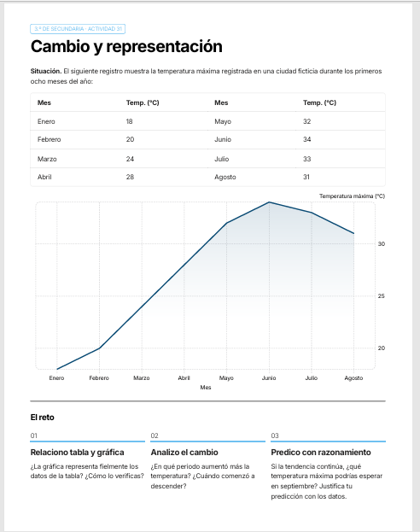Click the 'Mes' axis title below chart

tap(206, 388)
